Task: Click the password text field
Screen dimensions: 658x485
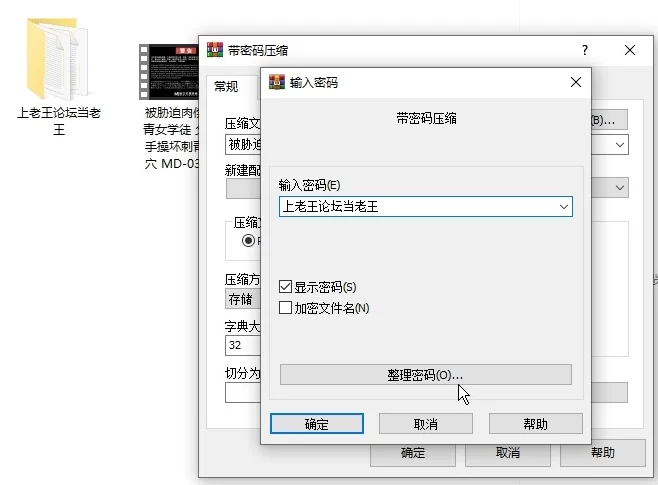Action: tap(415, 207)
